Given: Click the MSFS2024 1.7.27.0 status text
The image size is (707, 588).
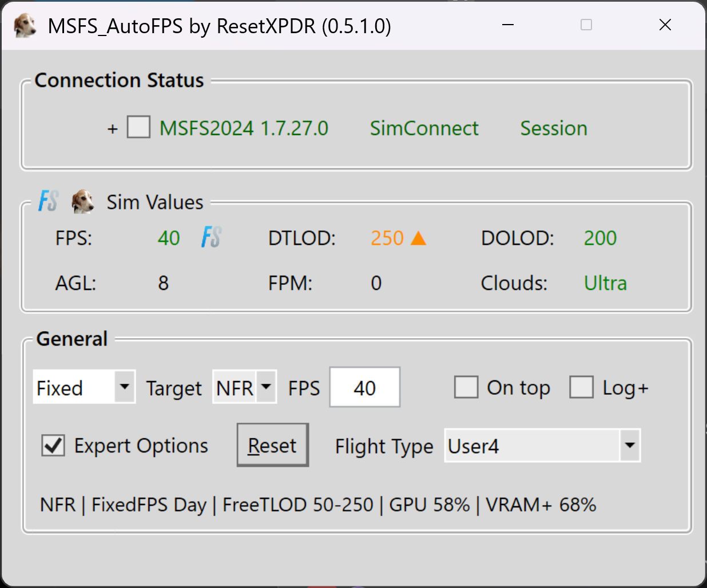Looking at the screenshot, I should [244, 128].
